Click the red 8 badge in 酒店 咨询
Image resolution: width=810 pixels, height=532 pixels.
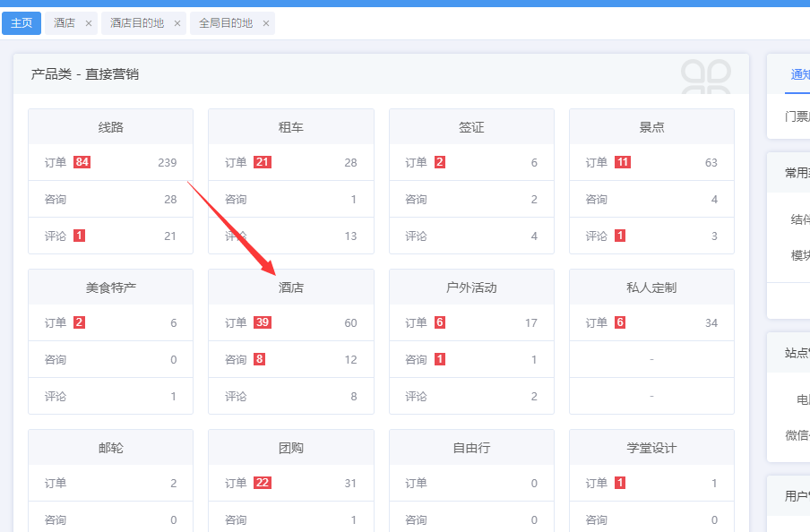[x=259, y=359]
